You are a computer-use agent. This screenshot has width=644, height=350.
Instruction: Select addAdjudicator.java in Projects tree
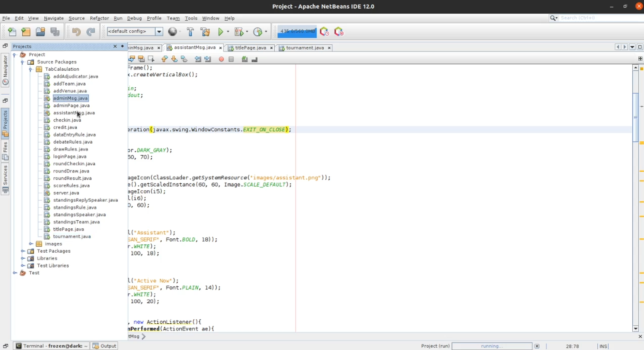coord(76,76)
